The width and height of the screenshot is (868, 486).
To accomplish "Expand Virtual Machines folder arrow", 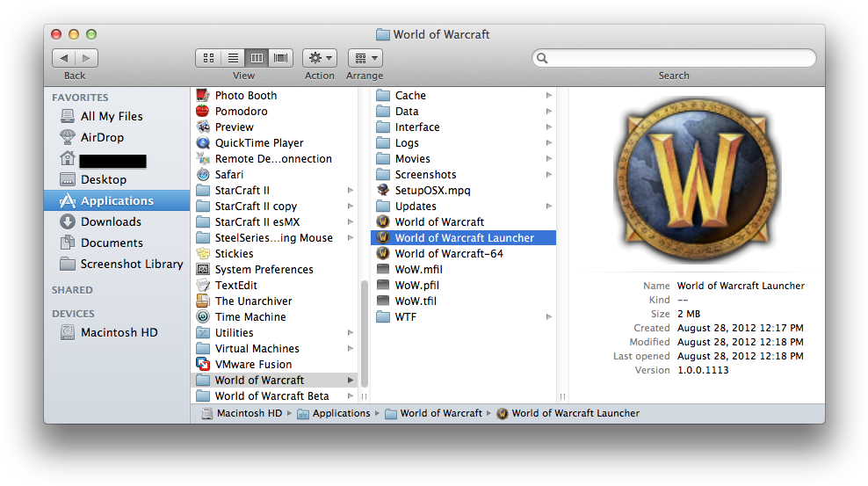I will point(350,349).
